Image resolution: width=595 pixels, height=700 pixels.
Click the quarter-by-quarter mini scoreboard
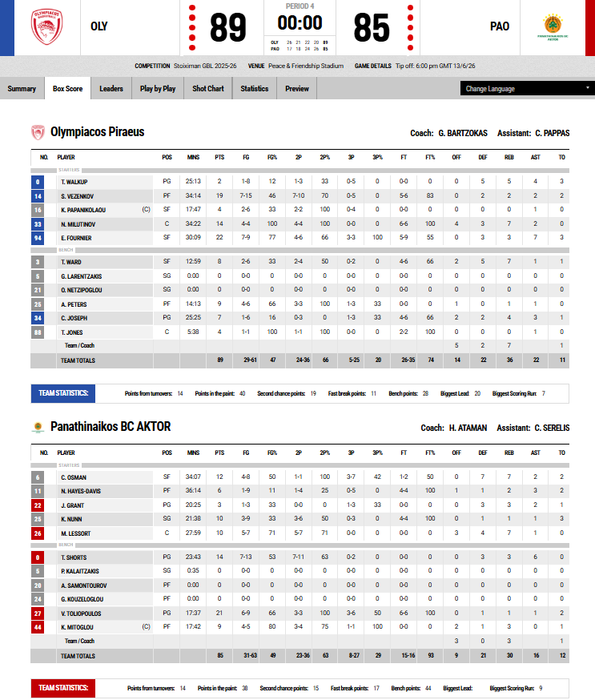coord(300,46)
